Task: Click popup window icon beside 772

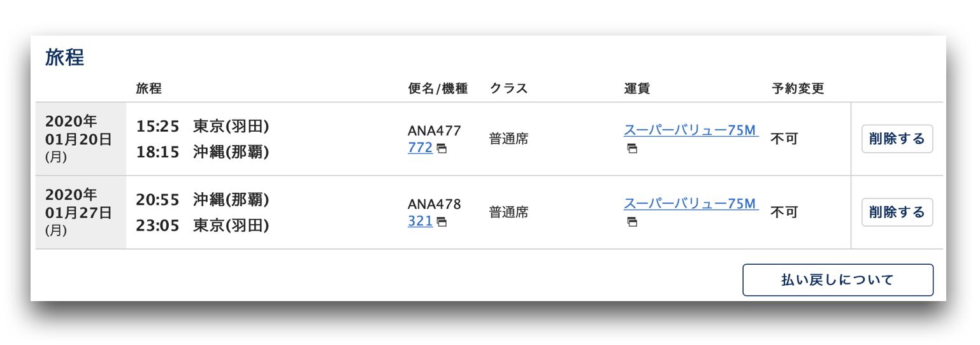Action: pyautogui.click(x=442, y=149)
